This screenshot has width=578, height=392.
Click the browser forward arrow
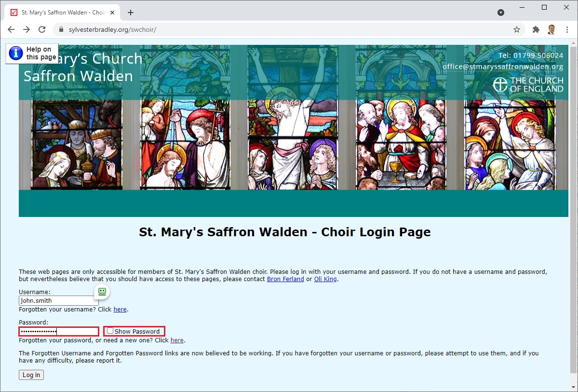[x=27, y=29]
